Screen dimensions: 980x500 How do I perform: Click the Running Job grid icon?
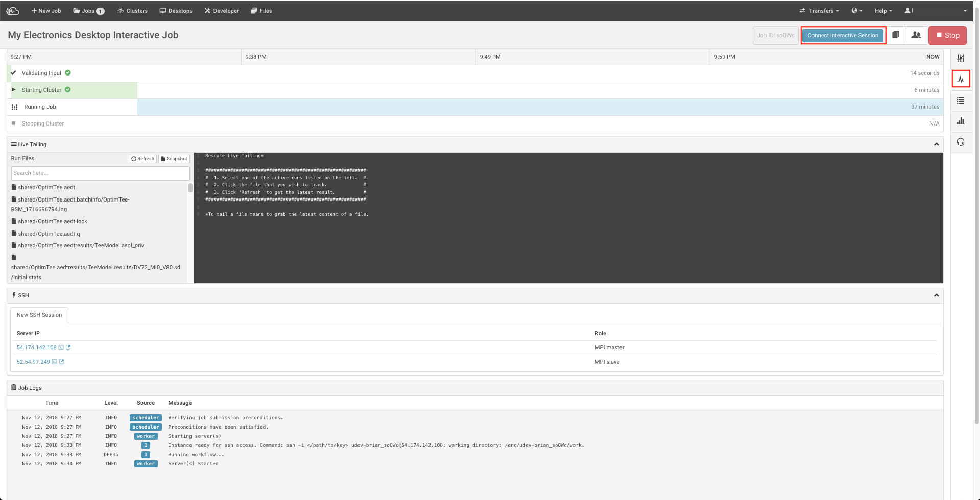(15, 107)
